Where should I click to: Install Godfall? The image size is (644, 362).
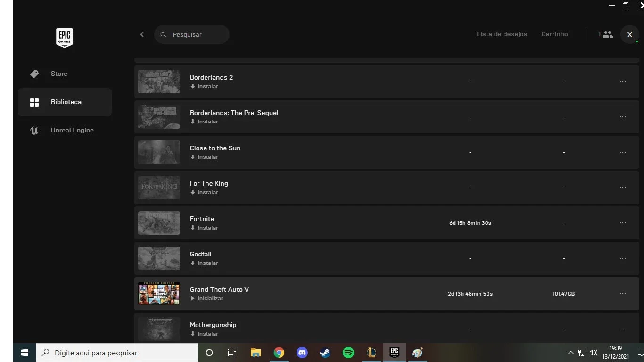[204, 263]
